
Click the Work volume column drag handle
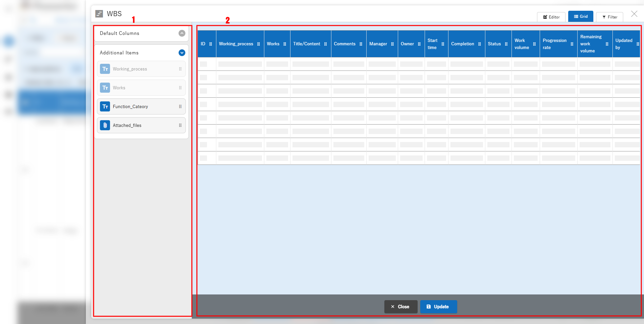(534, 44)
